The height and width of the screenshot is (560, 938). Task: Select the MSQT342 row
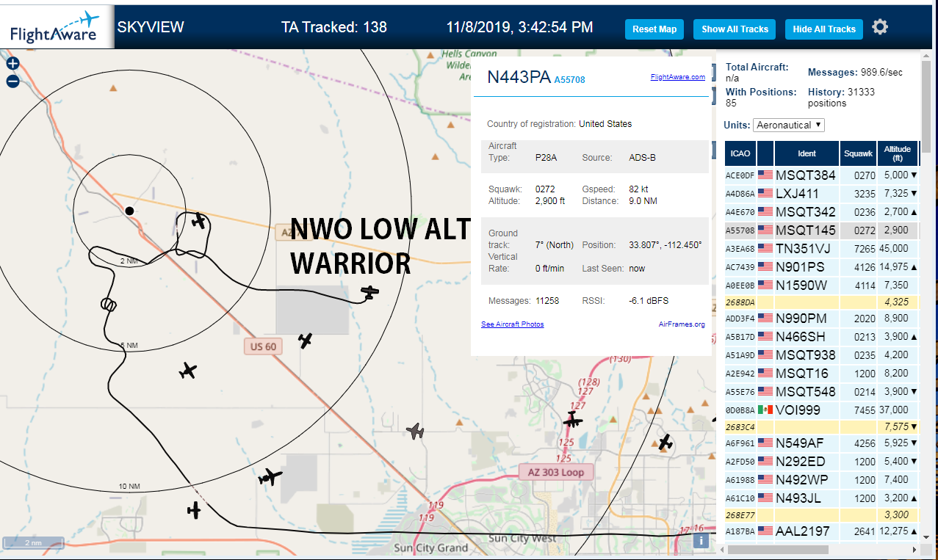click(821, 211)
